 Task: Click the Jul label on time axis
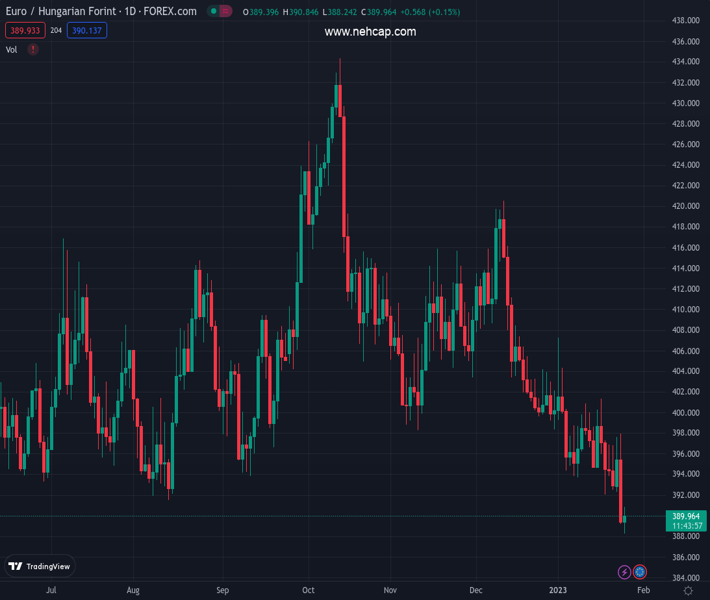tap(50, 591)
